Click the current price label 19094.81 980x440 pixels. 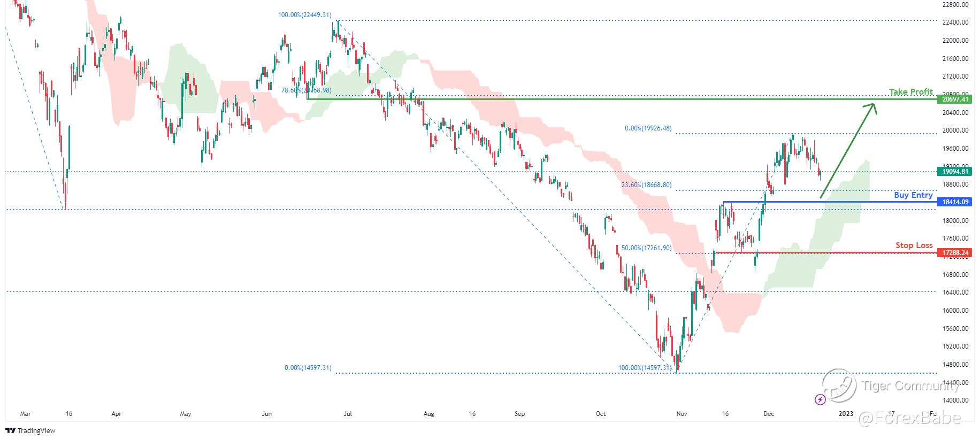[x=954, y=172]
